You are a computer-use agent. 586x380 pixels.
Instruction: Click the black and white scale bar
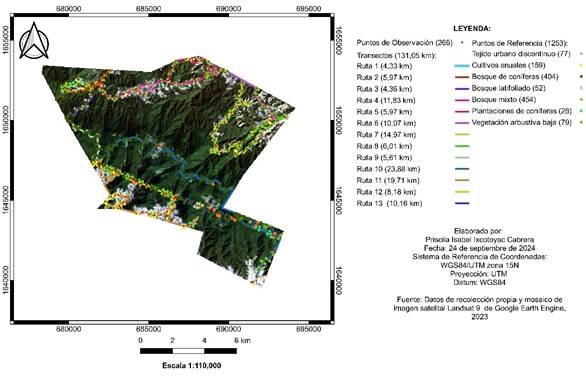188,351
